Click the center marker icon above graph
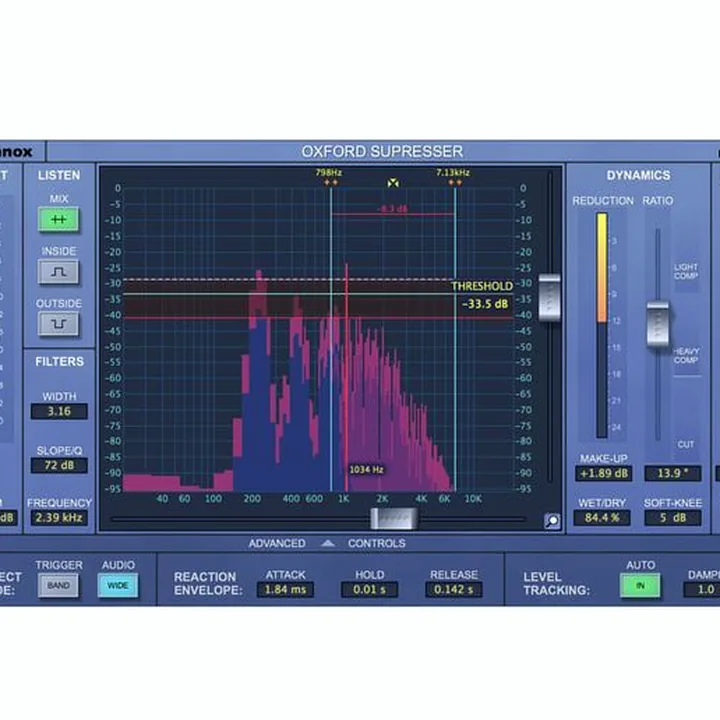 (393, 183)
